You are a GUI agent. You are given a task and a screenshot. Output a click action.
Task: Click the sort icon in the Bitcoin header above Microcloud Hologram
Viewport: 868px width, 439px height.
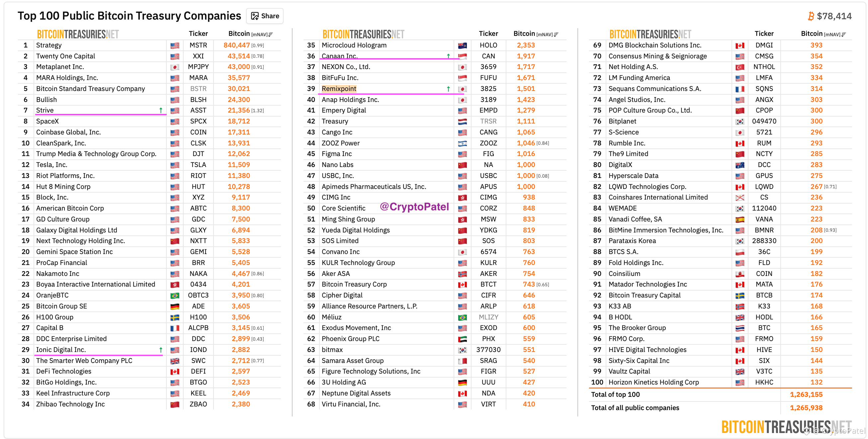[x=556, y=34]
